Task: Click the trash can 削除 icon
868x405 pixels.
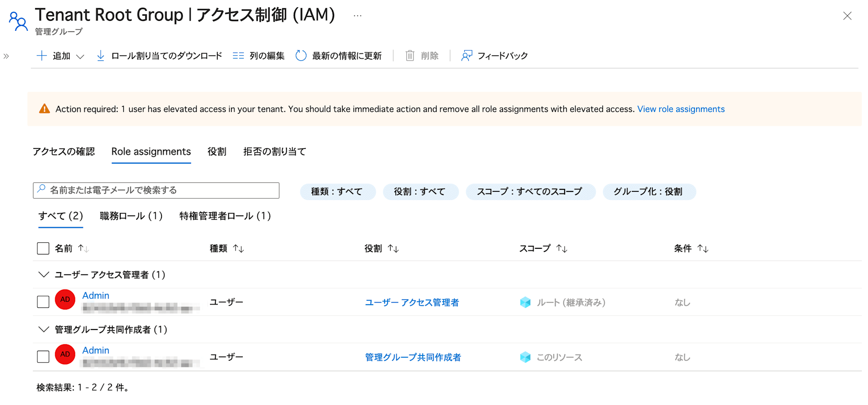Action: click(x=410, y=56)
